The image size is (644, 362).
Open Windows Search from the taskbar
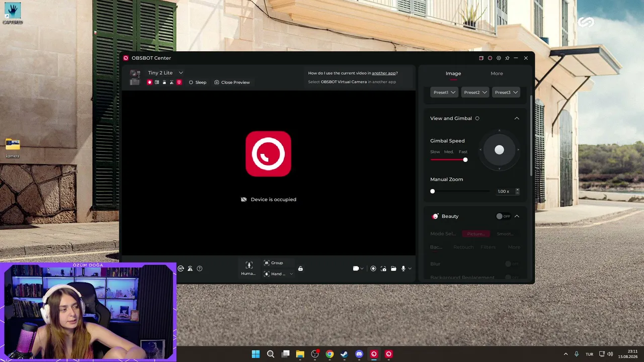(271, 354)
